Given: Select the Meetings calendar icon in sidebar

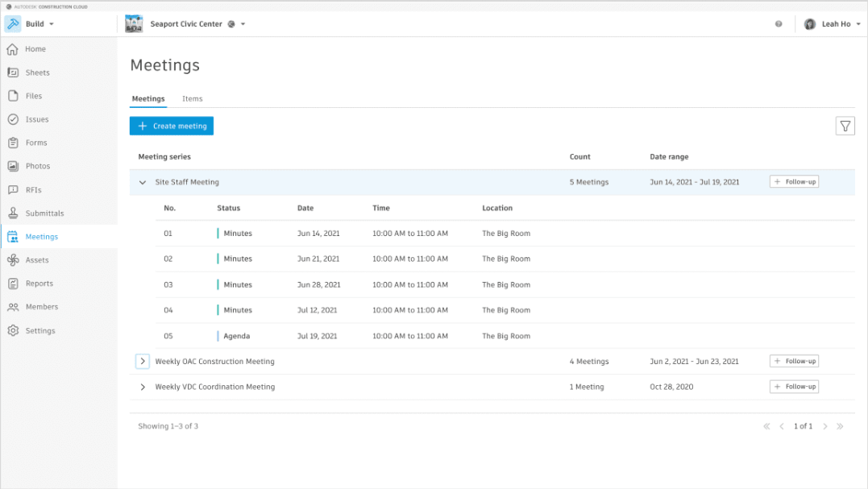Looking at the screenshot, I should coord(13,237).
